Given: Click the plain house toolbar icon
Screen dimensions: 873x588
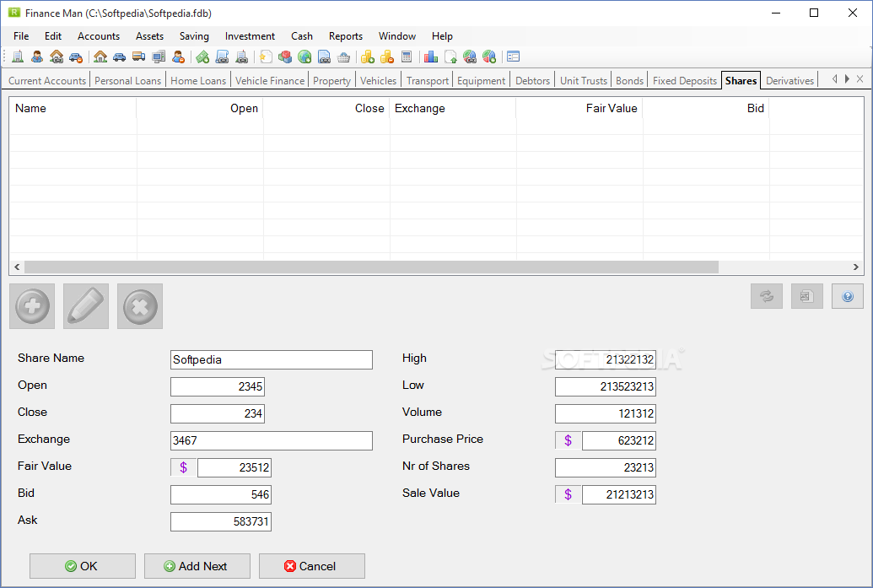Looking at the screenshot, I should click(100, 57).
